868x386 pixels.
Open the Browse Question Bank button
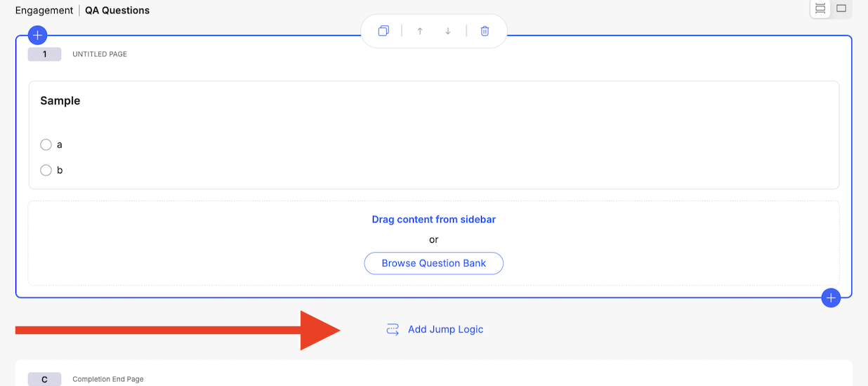coord(433,263)
